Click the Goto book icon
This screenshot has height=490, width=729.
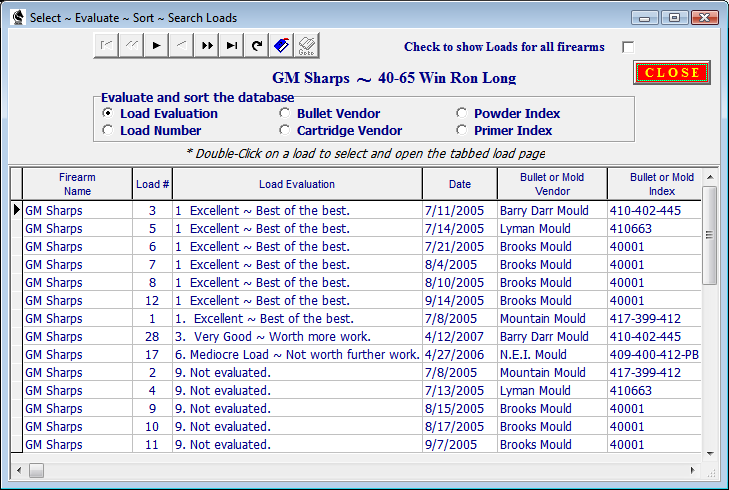(307, 45)
